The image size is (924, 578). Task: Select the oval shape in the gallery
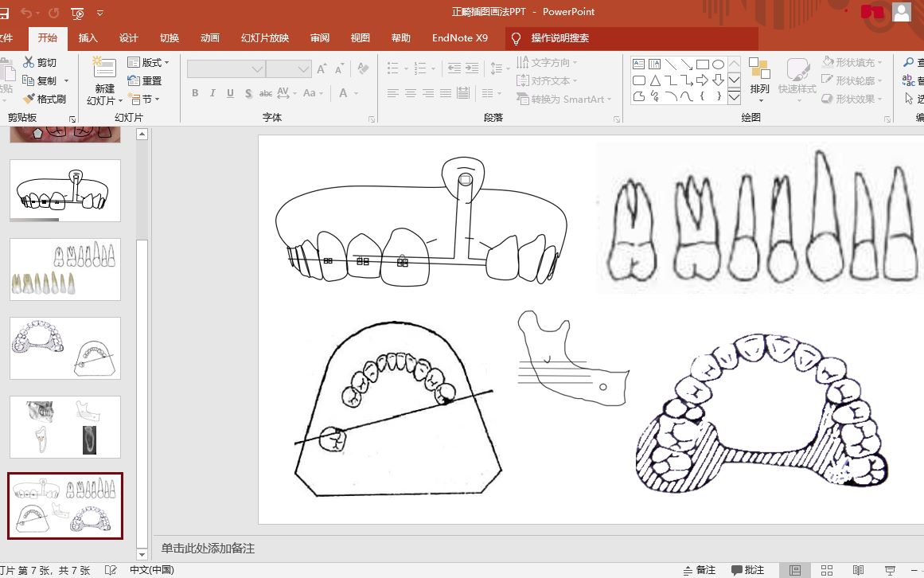click(718, 64)
